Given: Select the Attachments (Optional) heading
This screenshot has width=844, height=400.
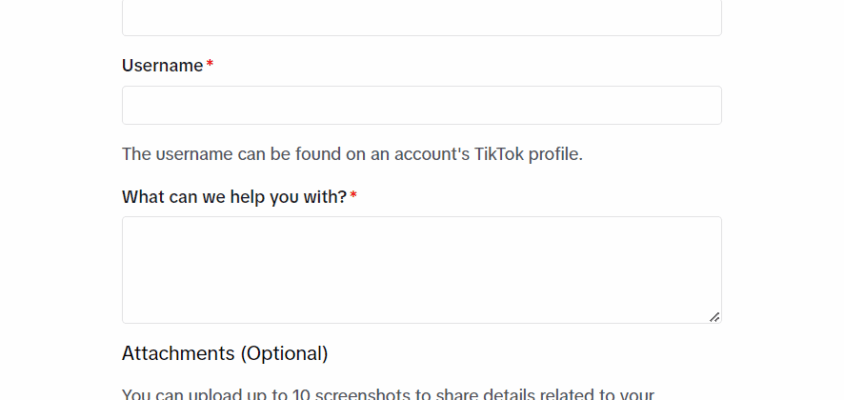Looking at the screenshot, I should click(224, 353).
